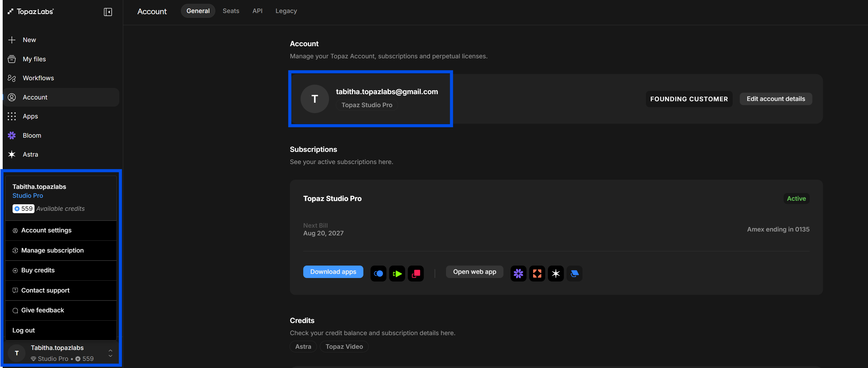The height and width of the screenshot is (368, 868).
Task: Click the Topaz Labs logo
Action: [31, 12]
